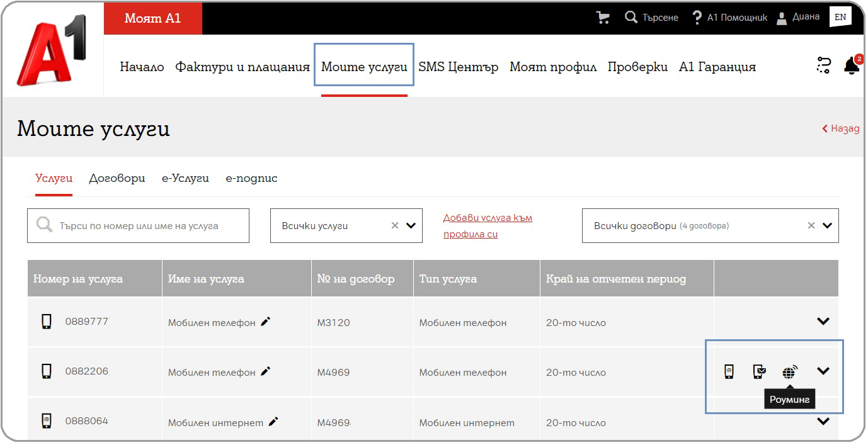Open Моите услуги menu
The width and height of the screenshot is (868, 445).
(x=364, y=67)
